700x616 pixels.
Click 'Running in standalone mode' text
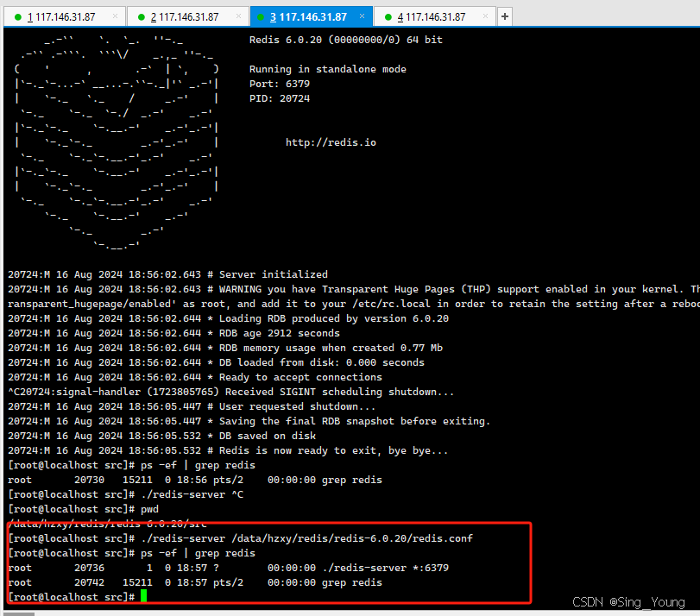click(x=328, y=69)
